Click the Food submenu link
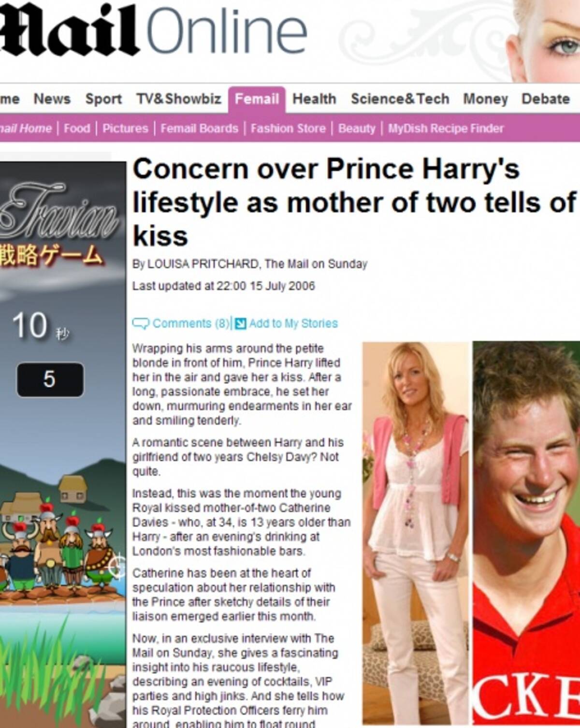The image size is (580, 728). [77, 129]
